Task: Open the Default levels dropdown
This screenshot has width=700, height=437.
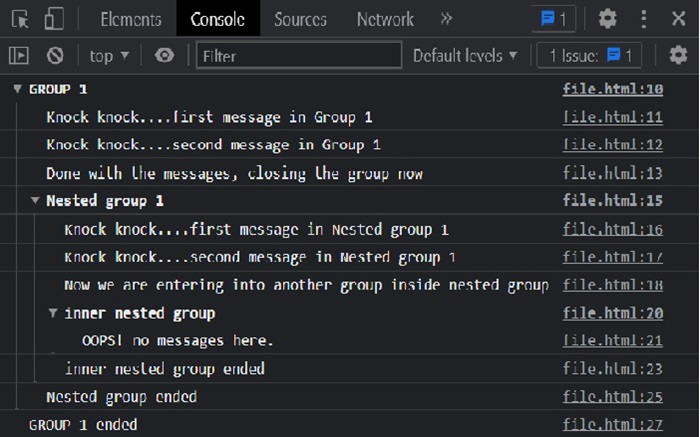Action: click(465, 56)
